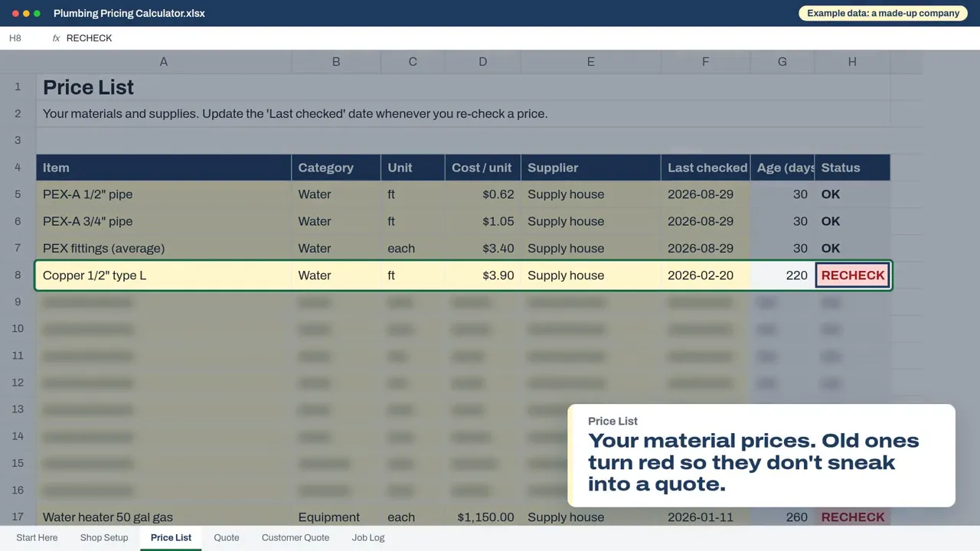980x551 pixels.
Task: Select row 8 header
Action: (x=18, y=275)
